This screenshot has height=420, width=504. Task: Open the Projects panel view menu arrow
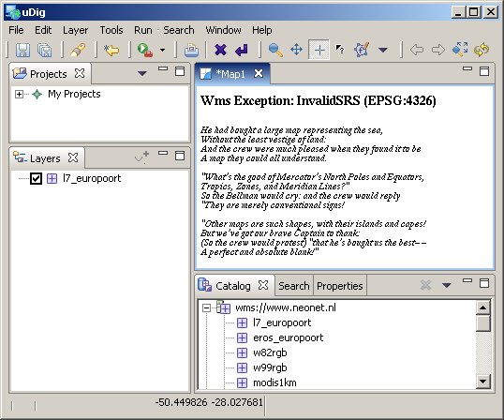(x=142, y=74)
